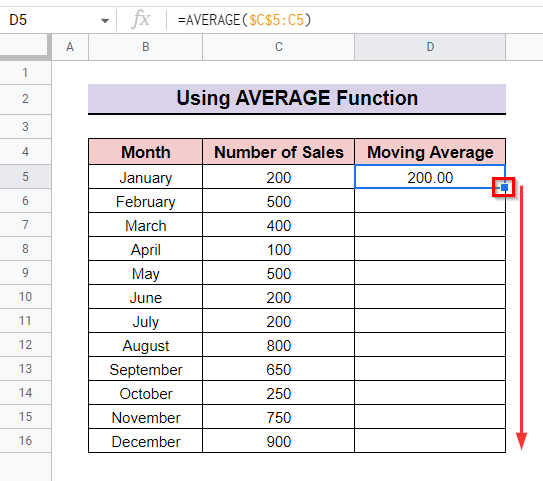The height and width of the screenshot is (481, 543).
Task: Select March's sales value 400
Action: tap(279, 225)
